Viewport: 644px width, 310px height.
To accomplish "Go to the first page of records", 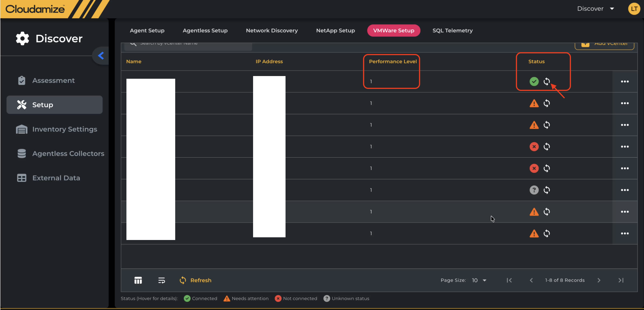I will [x=509, y=280].
